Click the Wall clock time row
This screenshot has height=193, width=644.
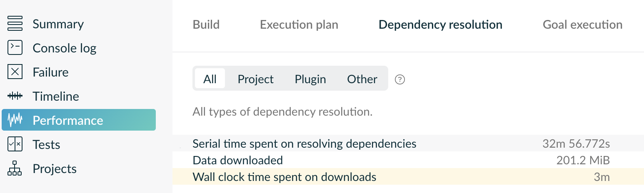tap(285, 177)
